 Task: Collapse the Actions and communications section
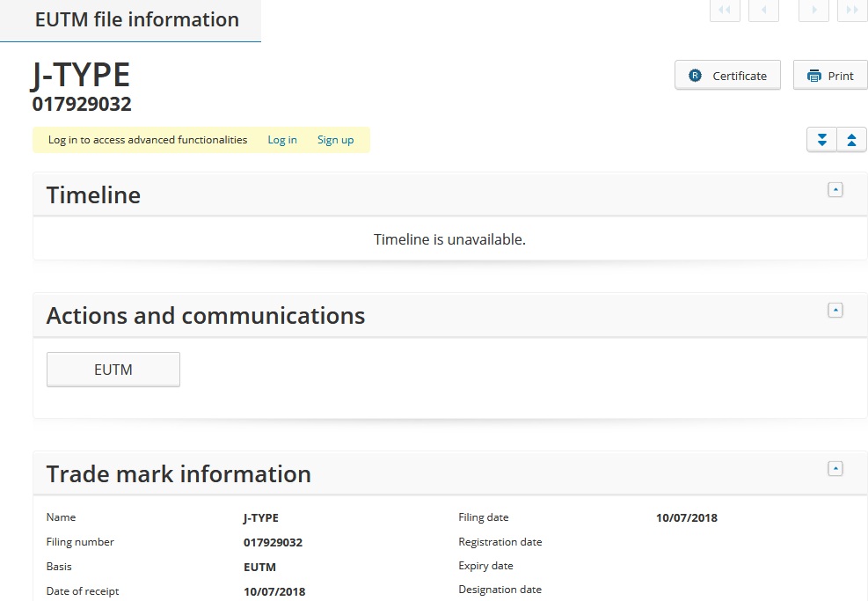coord(835,310)
